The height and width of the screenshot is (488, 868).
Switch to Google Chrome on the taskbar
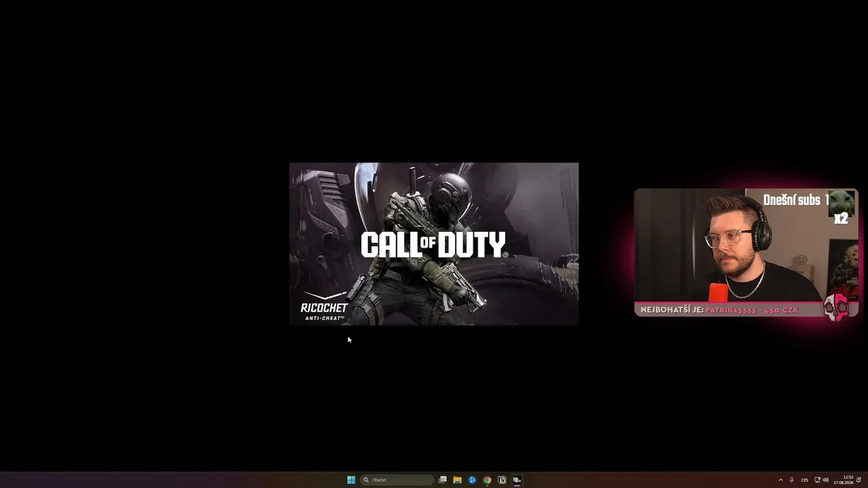(487, 480)
